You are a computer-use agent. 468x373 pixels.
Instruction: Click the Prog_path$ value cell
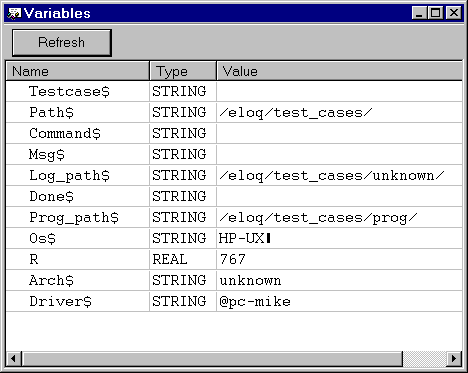(339, 217)
